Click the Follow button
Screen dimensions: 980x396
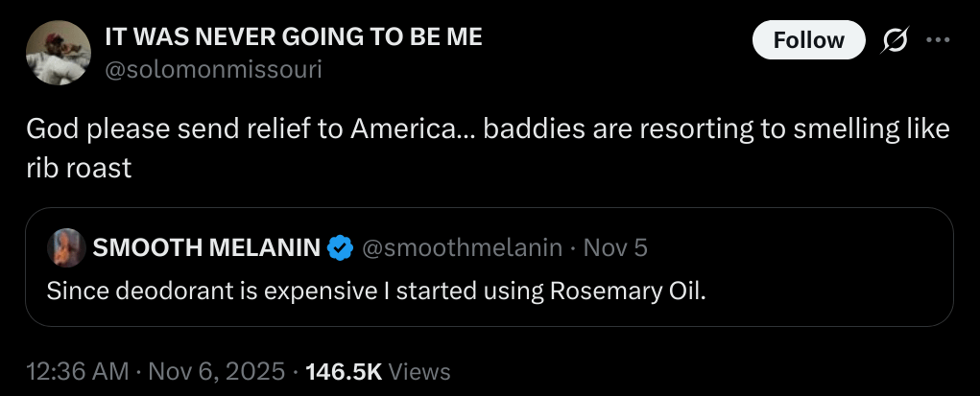808,40
